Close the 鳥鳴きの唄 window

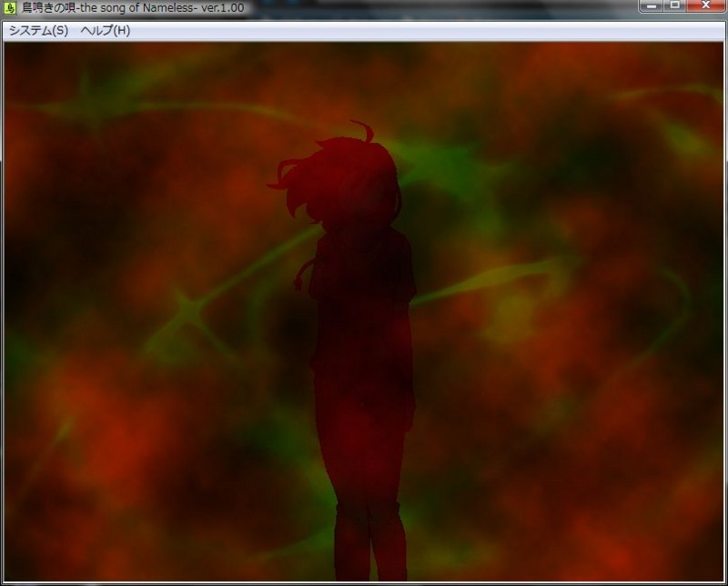(706, 6)
